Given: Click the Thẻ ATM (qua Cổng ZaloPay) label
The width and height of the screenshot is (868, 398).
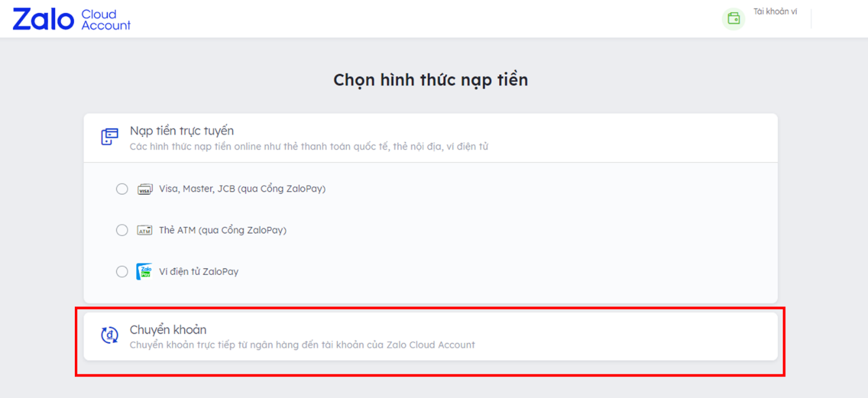Looking at the screenshot, I should click(223, 230).
